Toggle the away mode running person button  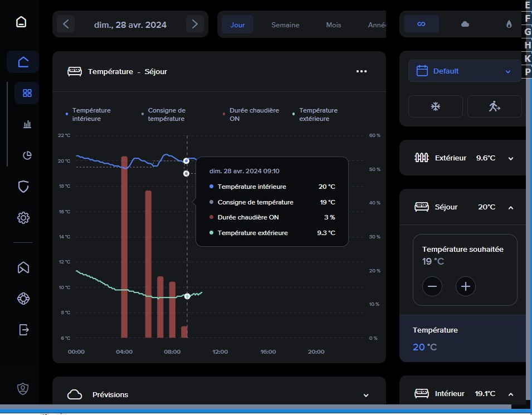point(494,106)
